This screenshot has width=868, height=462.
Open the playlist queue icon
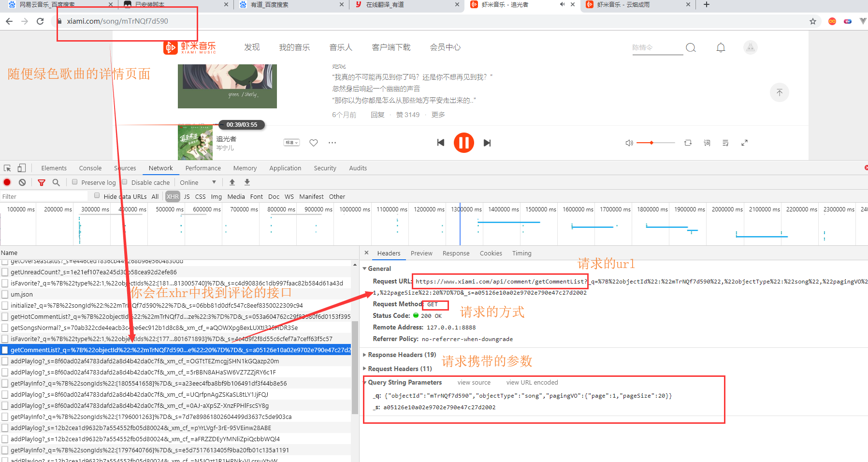[725, 143]
